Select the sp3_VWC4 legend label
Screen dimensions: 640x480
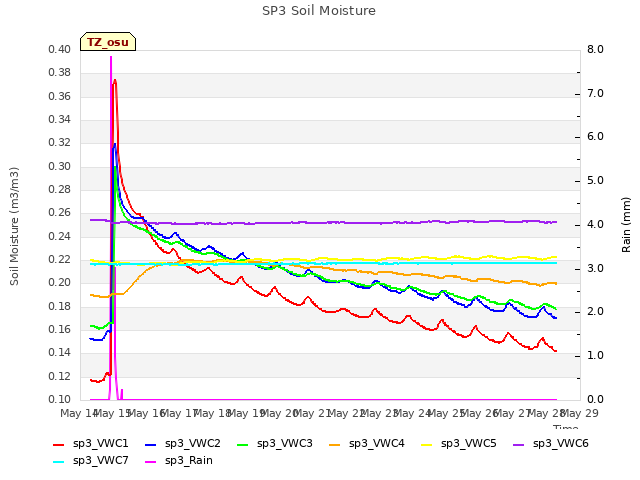click(x=377, y=443)
